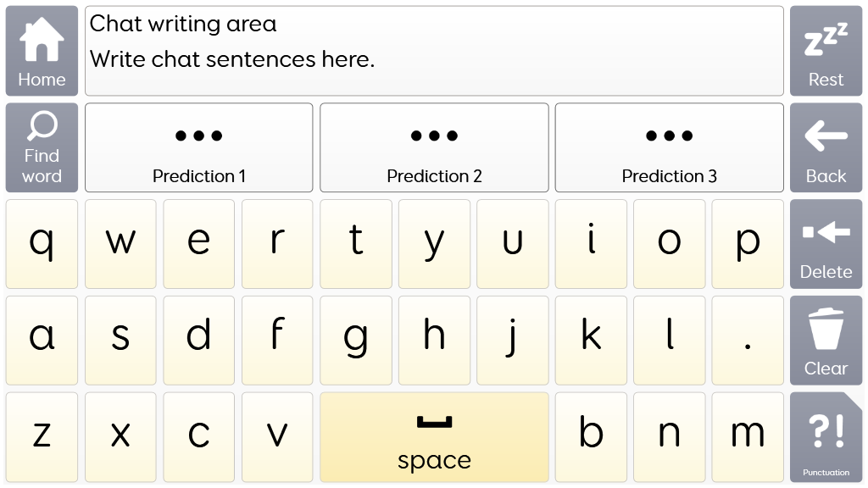Screen dimensions: 868x488
Task: Tap the letter z key
Action: click(42, 437)
